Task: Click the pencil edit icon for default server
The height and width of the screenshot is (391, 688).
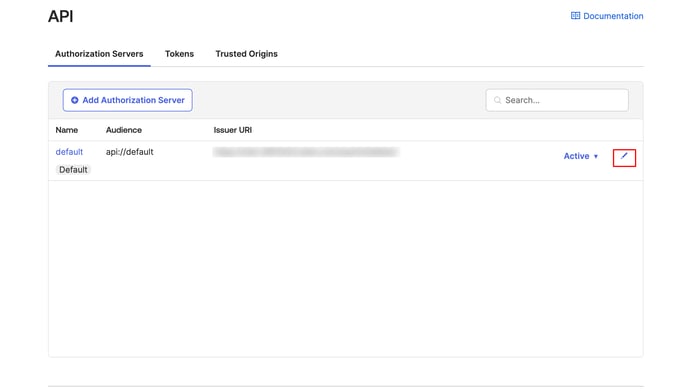Action: click(x=624, y=156)
